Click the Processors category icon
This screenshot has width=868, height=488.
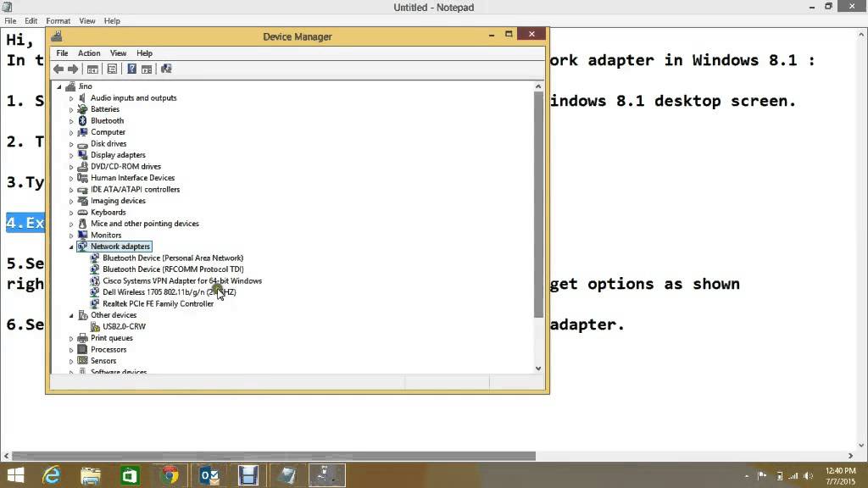tap(82, 350)
